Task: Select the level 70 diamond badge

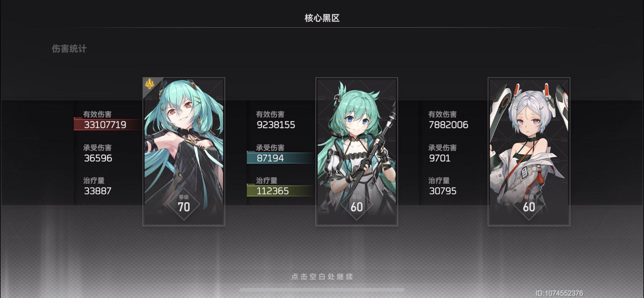Action: [184, 204]
